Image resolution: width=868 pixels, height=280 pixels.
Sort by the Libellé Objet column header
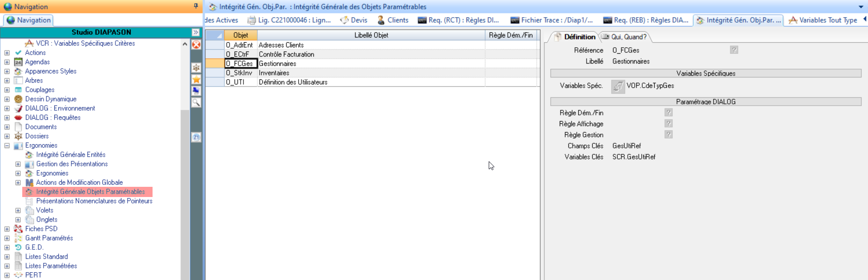click(x=371, y=35)
